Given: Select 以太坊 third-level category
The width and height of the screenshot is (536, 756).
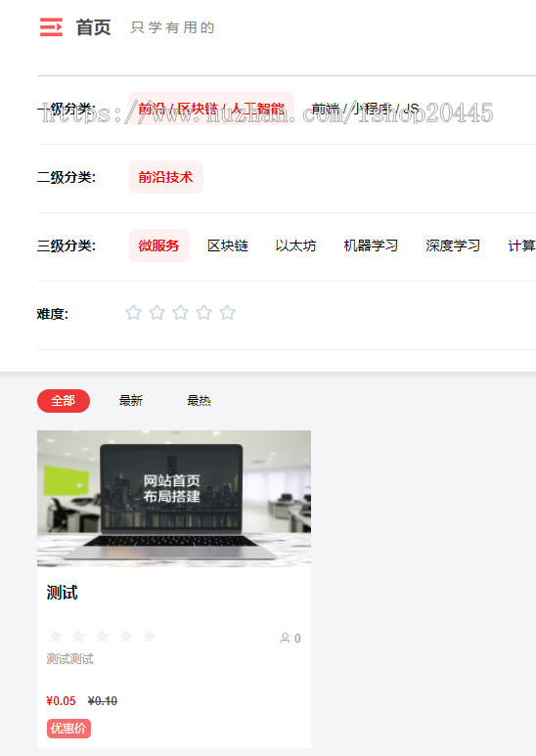Looking at the screenshot, I should click(295, 245).
